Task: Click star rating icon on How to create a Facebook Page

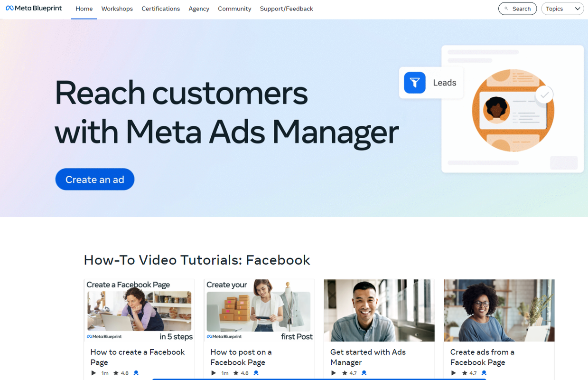Action: coord(116,373)
